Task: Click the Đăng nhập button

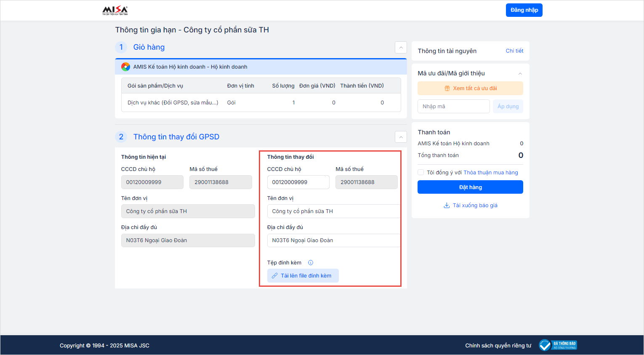Action: tap(524, 10)
